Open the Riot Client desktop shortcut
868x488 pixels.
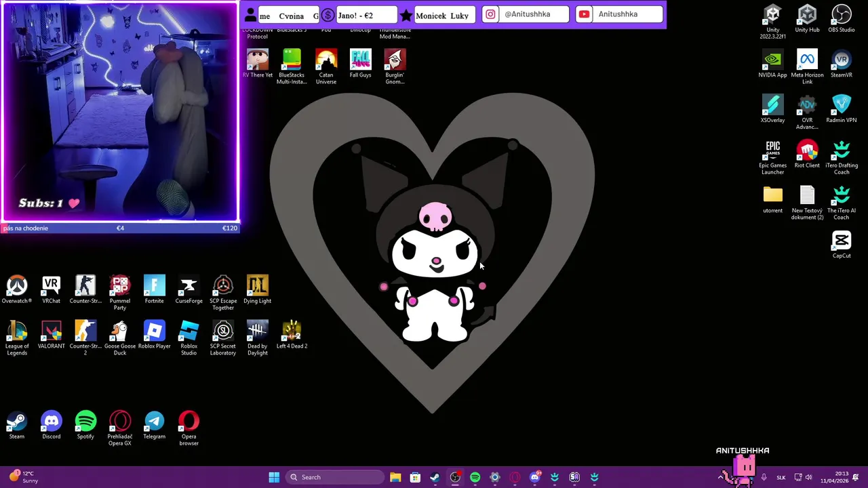pyautogui.click(x=807, y=155)
